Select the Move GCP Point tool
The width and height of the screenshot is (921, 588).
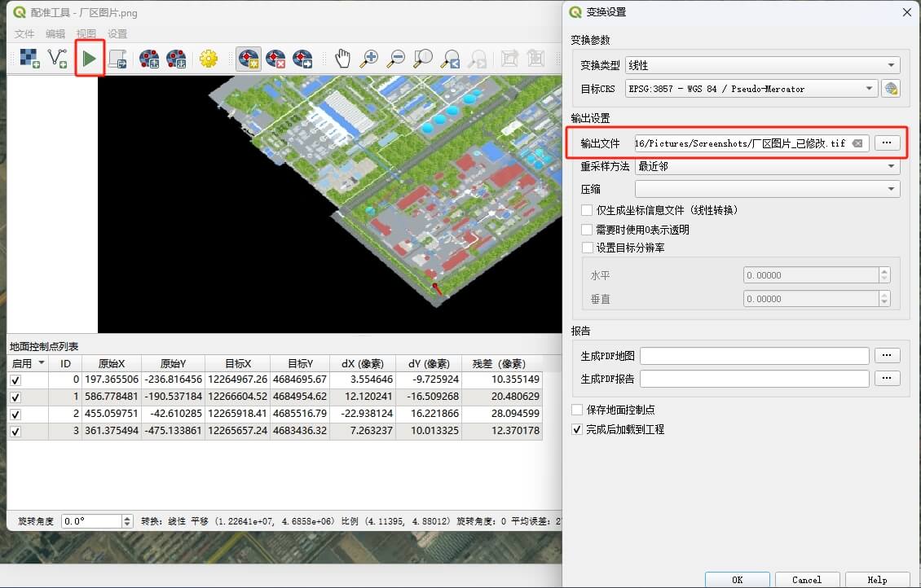[x=302, y=59]
